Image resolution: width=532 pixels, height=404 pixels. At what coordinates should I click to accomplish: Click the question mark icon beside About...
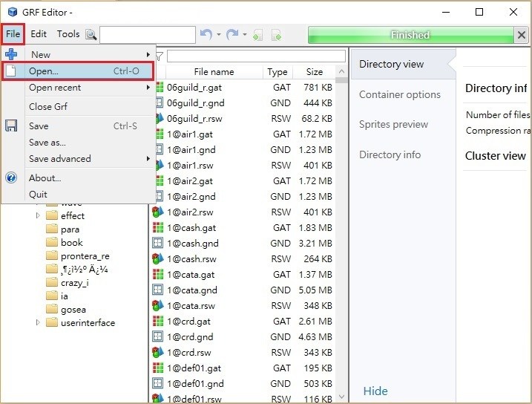(x=11, y=177)
